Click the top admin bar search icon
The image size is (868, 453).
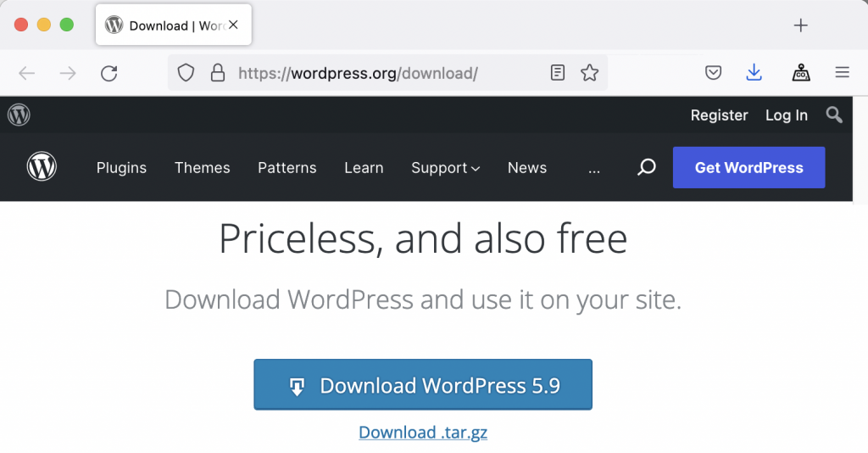click(834, 115)
